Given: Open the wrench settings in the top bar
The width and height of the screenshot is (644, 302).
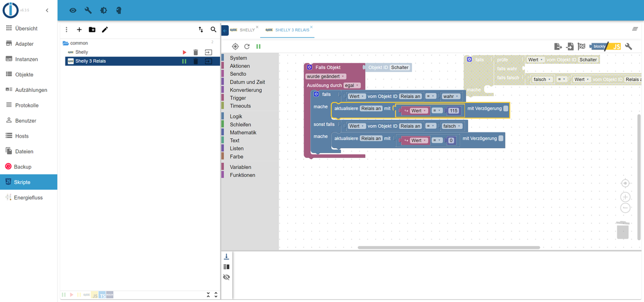Looking at the screenshot, I should (89, 10).
